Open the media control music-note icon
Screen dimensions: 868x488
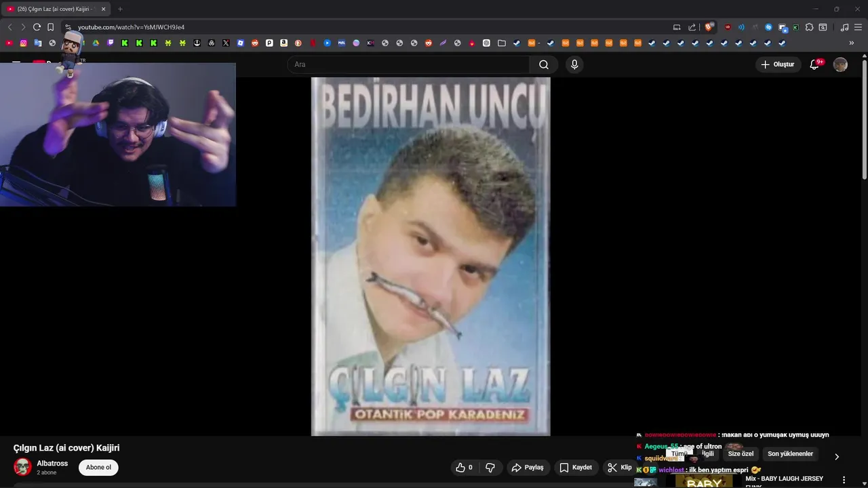(x=844, y=27)
